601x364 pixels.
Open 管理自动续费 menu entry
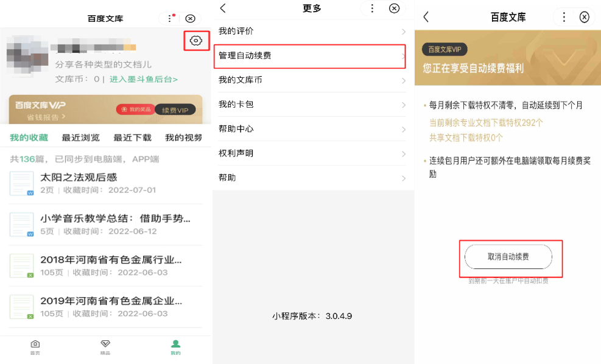tap(310, 56)
